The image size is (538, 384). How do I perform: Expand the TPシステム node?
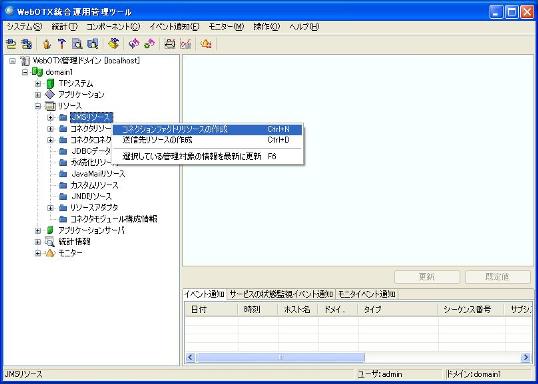click(x=38, y=84)
